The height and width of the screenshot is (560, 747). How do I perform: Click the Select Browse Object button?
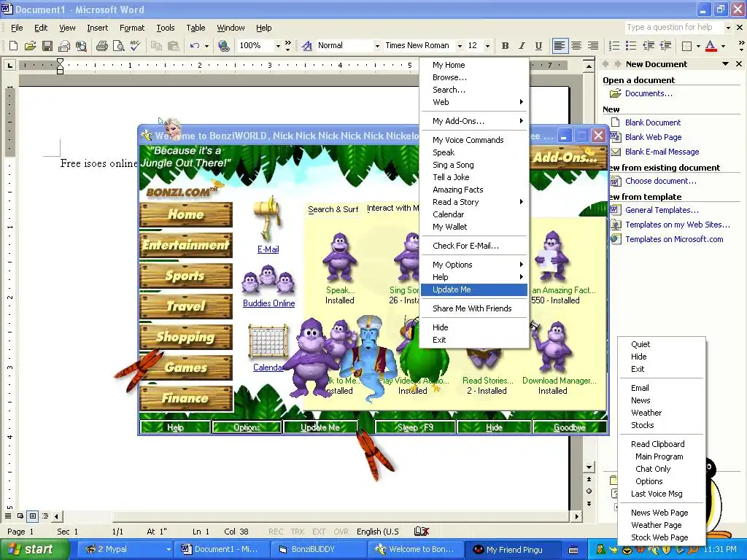589,491
